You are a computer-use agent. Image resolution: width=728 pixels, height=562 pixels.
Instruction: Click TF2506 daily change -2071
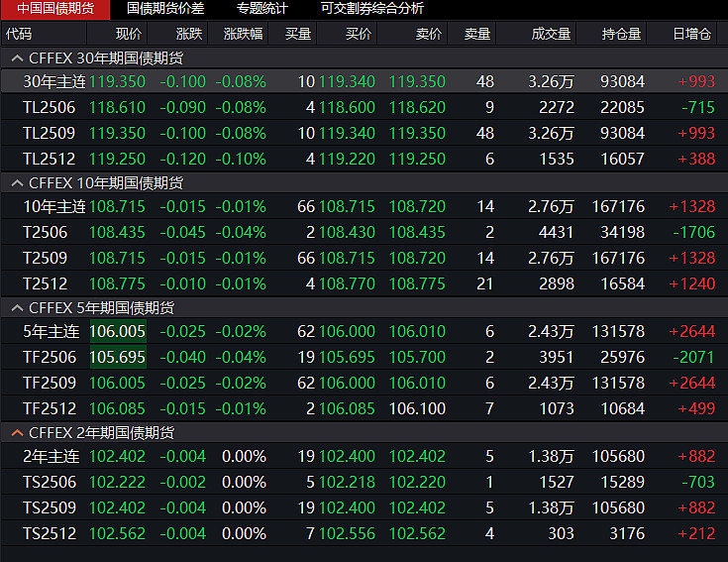(693, 357)
